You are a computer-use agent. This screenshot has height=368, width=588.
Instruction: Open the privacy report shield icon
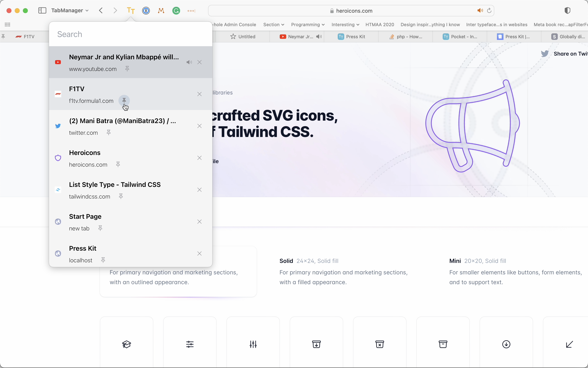567,10
